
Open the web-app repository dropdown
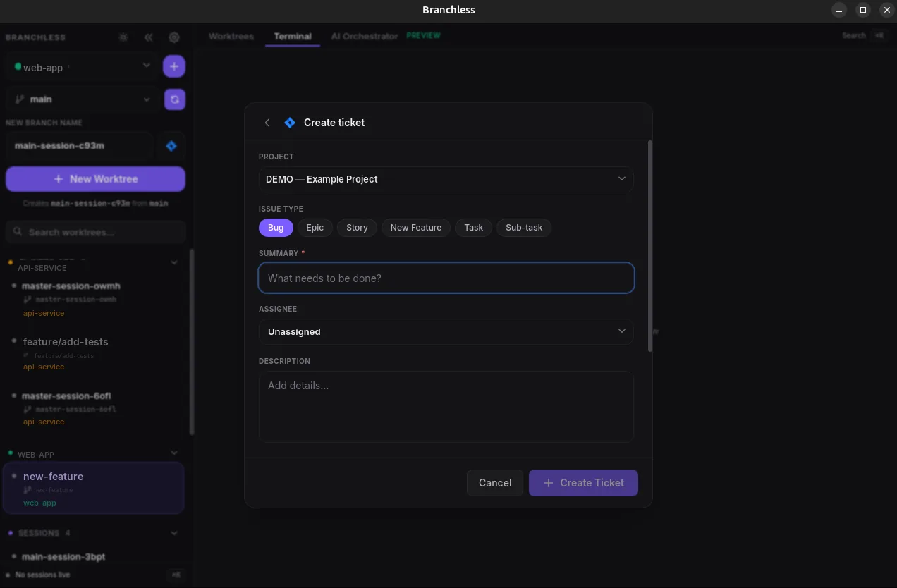(82, 66)
